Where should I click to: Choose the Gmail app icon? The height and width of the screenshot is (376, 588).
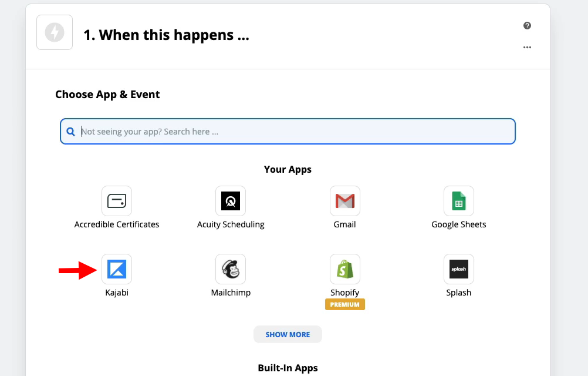click(x=344, y=201)
